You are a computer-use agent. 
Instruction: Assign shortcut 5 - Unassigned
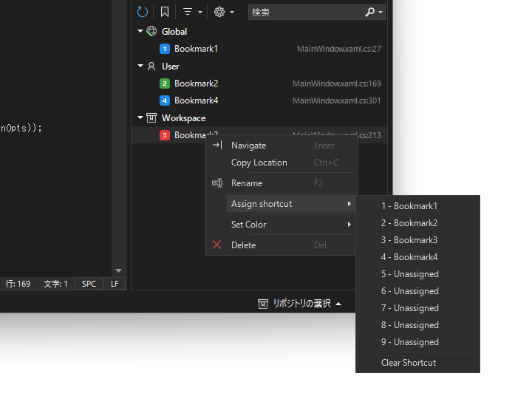click(x=417, y=274)
